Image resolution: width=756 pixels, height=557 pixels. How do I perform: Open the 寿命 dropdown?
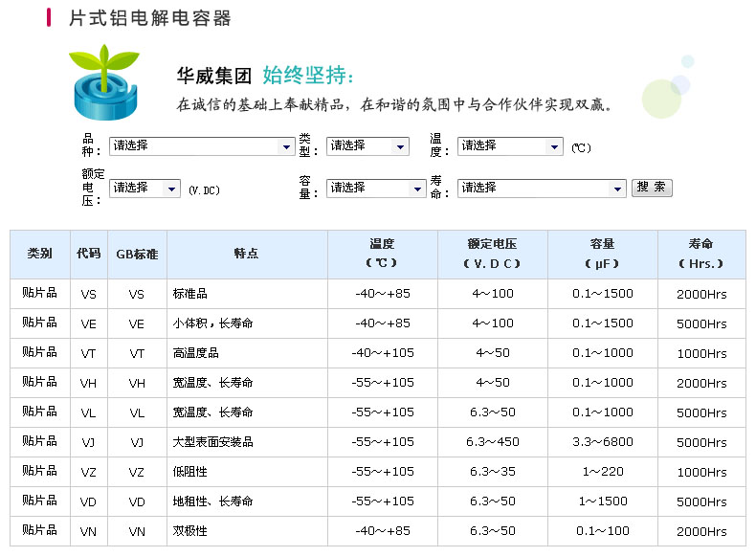pos(542,189)
